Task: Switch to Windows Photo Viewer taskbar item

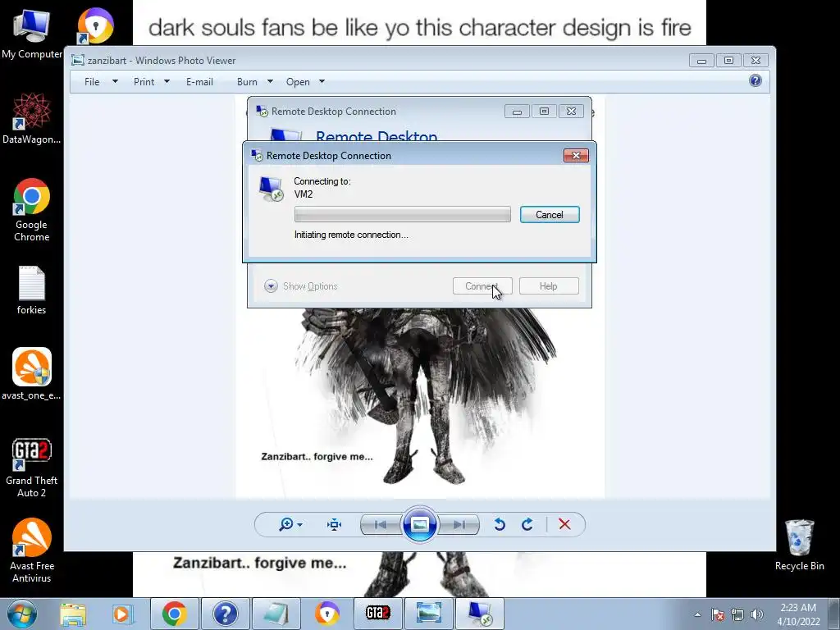Action: pyautogui.click(x=428, y=614)
